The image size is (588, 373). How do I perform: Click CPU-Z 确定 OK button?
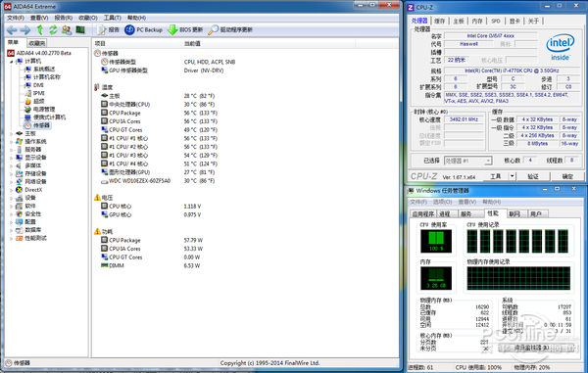[567, 176]
